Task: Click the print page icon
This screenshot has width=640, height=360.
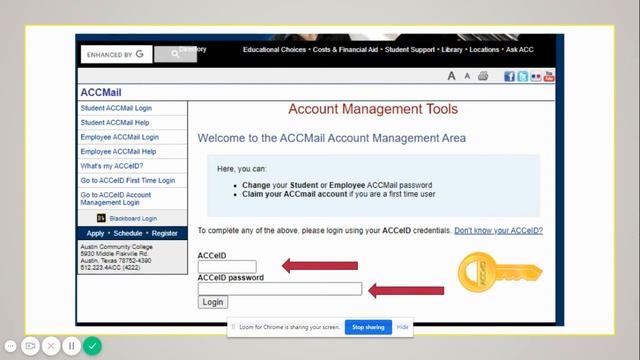Action: (x=483, y=76)
